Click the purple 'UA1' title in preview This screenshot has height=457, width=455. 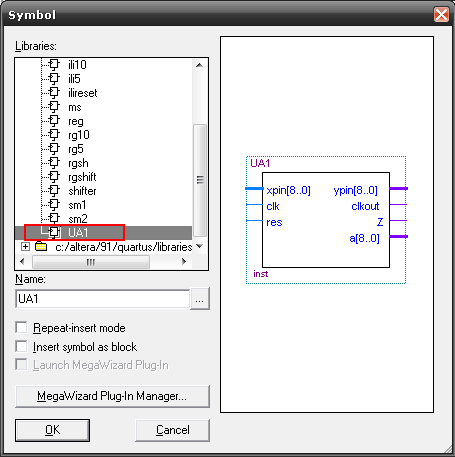point(260,163)
